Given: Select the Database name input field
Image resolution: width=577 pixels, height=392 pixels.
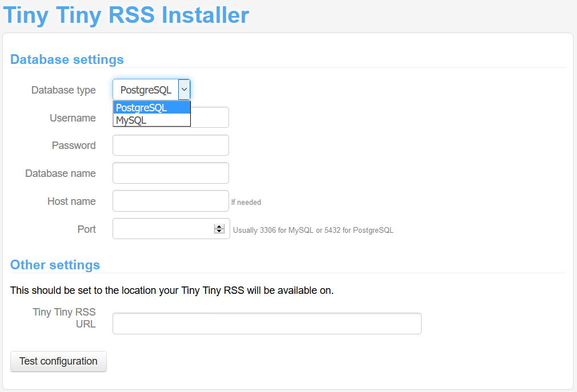Looking at the screenshot, I should tap(170, 173).
